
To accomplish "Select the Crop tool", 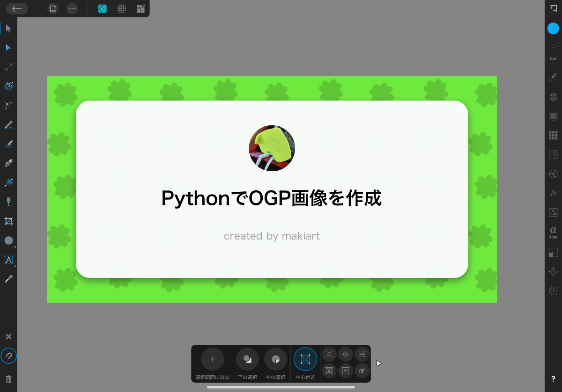I will pos(8,221).
